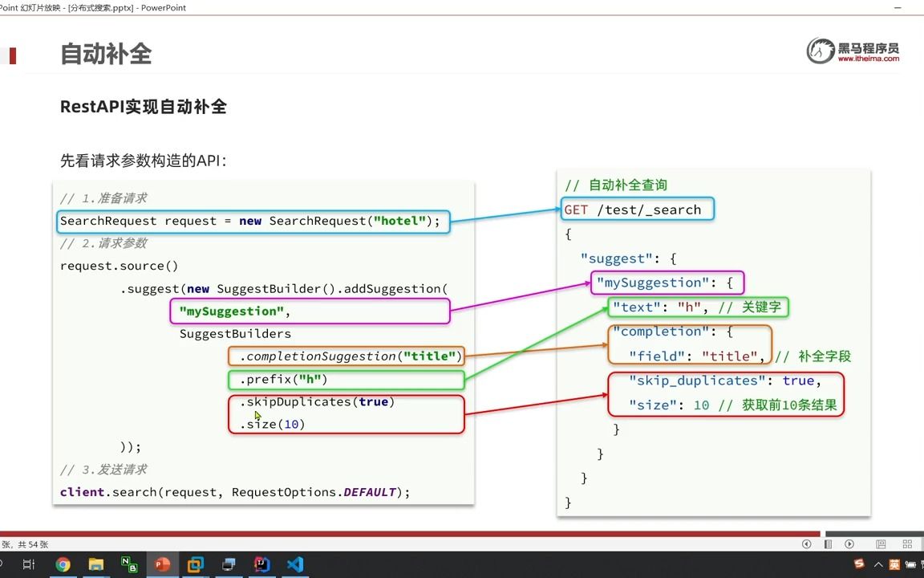Click the slide counter showing 54 slides
Viewport: 924px width, 578px height.
[x=22, y=544]
